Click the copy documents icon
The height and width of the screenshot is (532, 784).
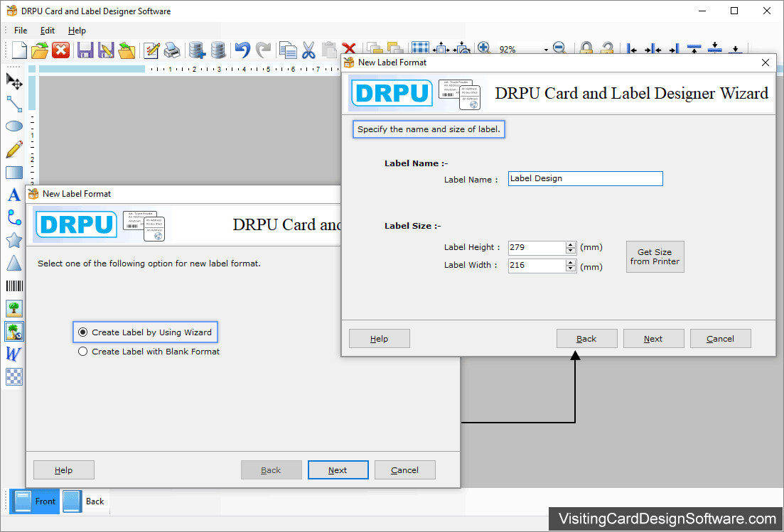click(x=288, y=50)
